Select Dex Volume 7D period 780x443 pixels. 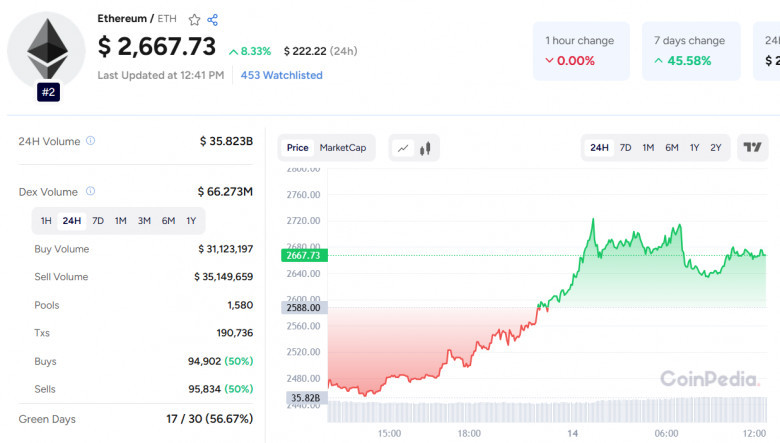(x=98, y=221)
